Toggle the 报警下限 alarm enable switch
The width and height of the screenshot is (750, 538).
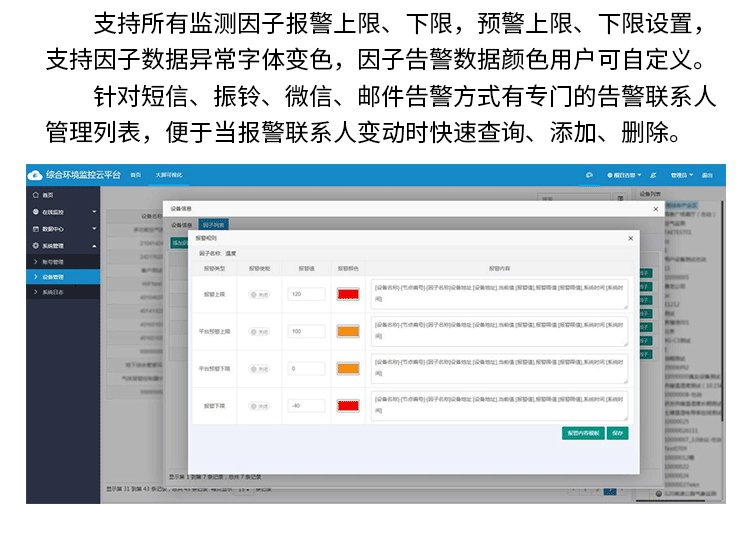pyautogui.click(x=260, y=406)
